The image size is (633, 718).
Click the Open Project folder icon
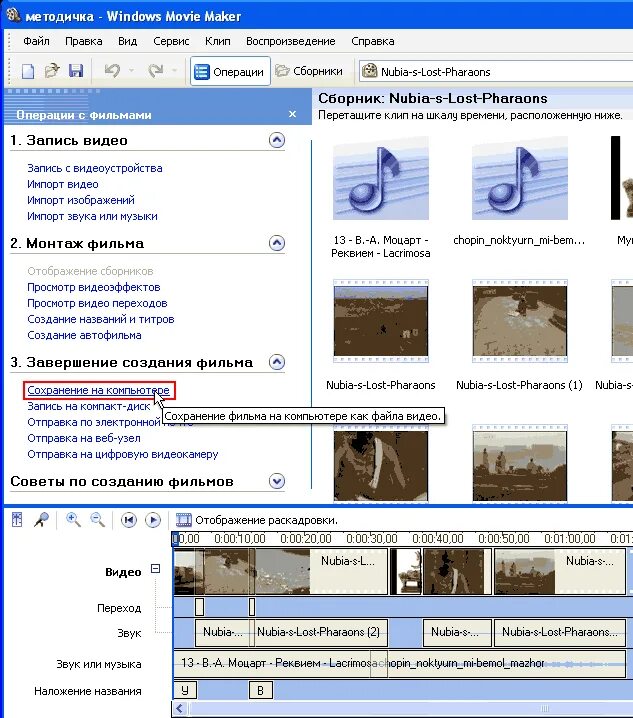click(x=52, y=71)
